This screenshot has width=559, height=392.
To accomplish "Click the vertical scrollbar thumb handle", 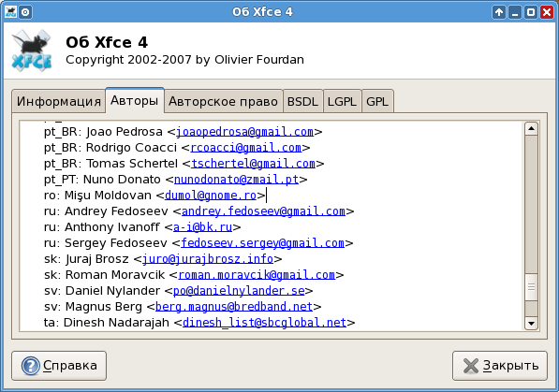I will coord(531,287).
